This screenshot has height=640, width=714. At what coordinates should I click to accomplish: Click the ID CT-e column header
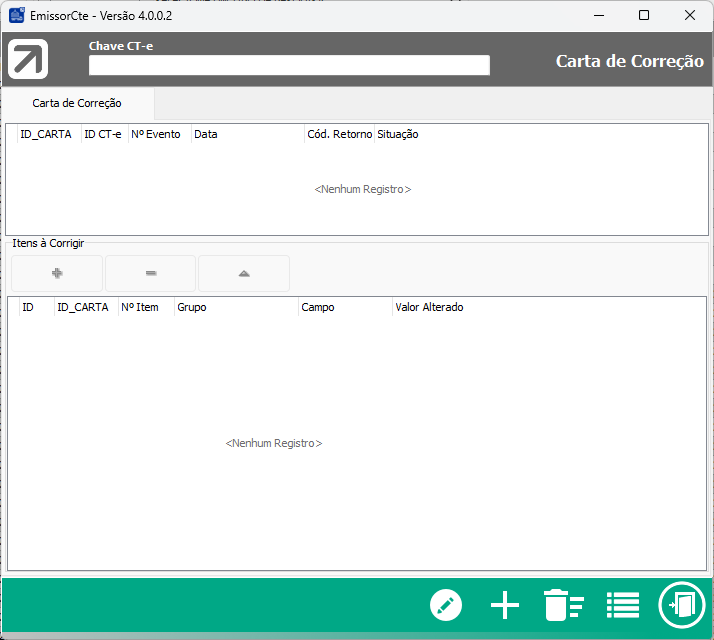(x=103, y=134)
